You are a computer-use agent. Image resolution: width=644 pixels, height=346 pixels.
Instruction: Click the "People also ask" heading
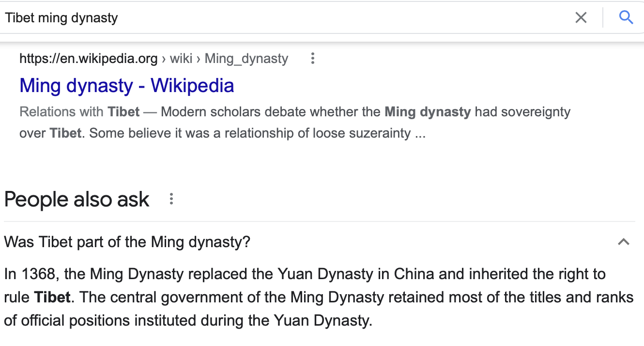(77, 200)
